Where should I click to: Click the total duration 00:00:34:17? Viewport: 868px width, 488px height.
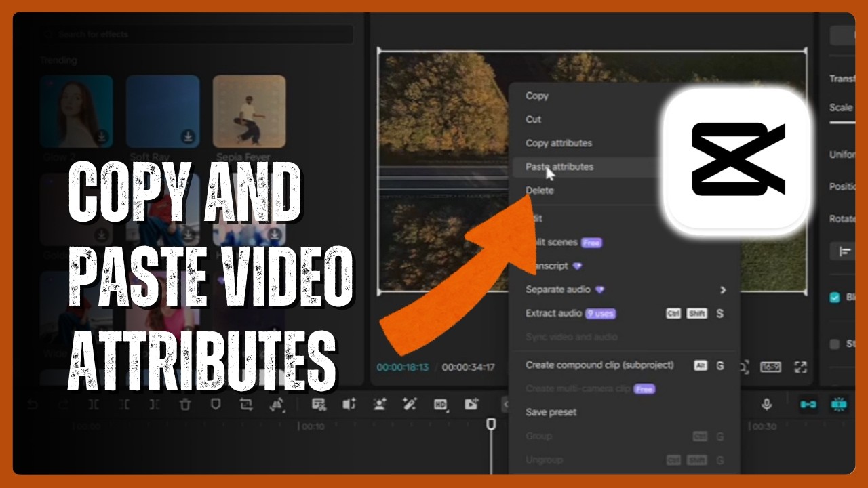coord(469,367)
